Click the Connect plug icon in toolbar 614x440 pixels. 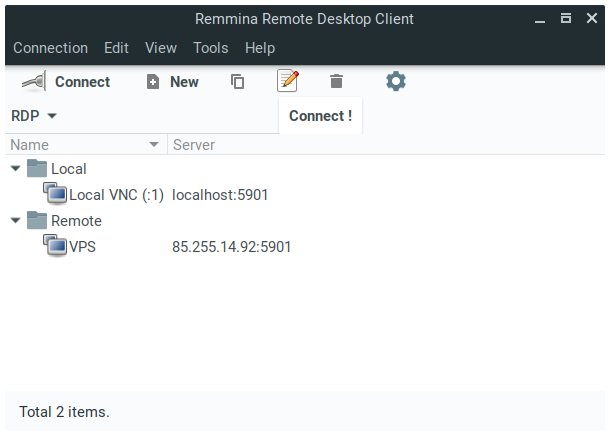click(x=34, y=81)
